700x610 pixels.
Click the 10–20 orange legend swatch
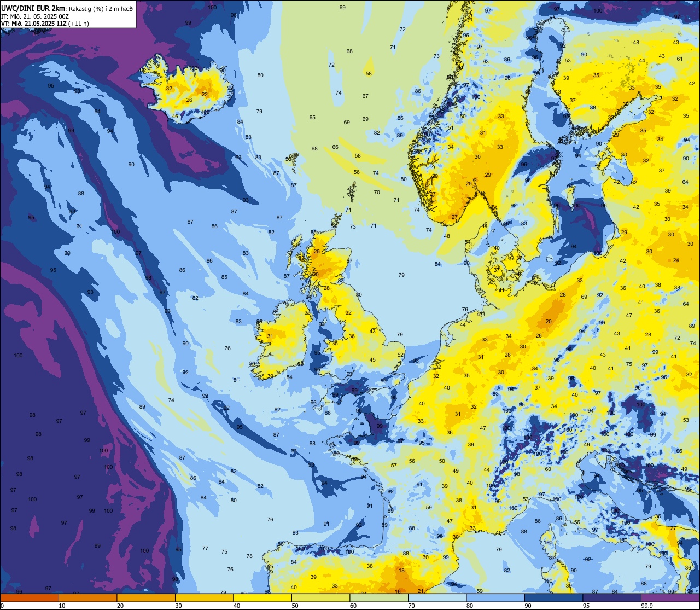[x=87, y=597]
